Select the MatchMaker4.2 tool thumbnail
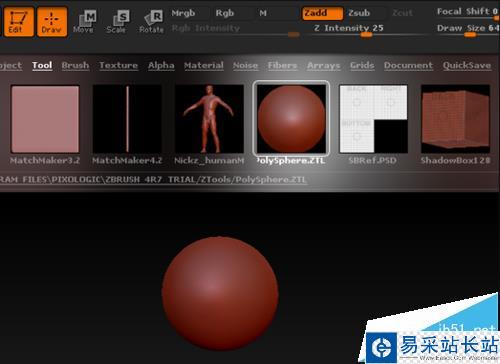The image size is (500, 364). point(127,119)
